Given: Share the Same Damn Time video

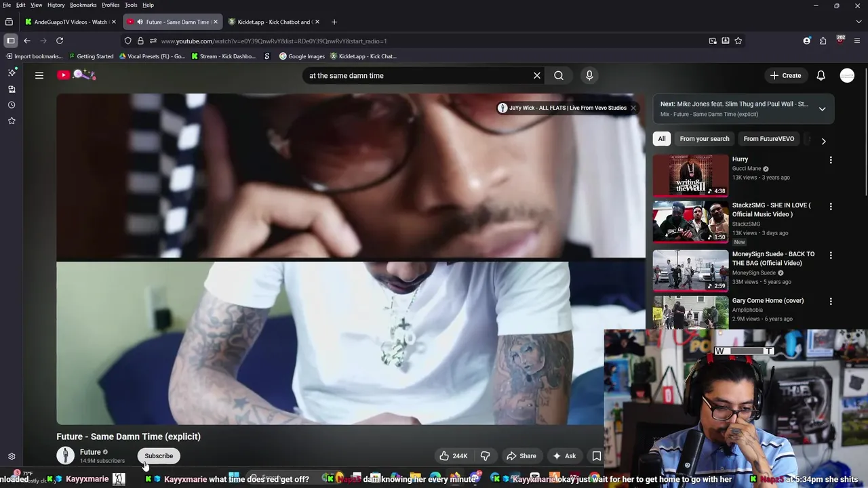Looking at the screenshot, I should [521, 456].
